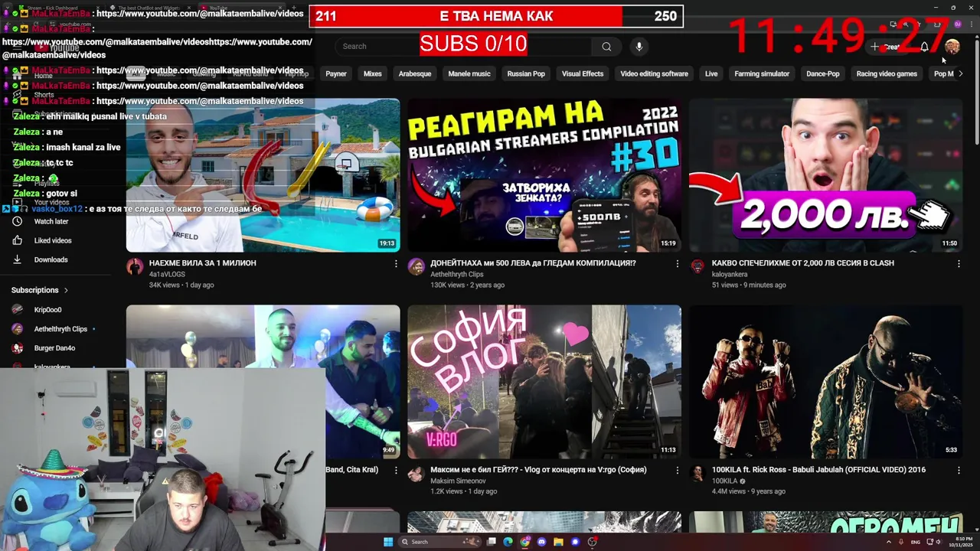Select the Mixes category chip
Image resolution: width=980 pixels, height=551 pixels.
coord(373,73)
